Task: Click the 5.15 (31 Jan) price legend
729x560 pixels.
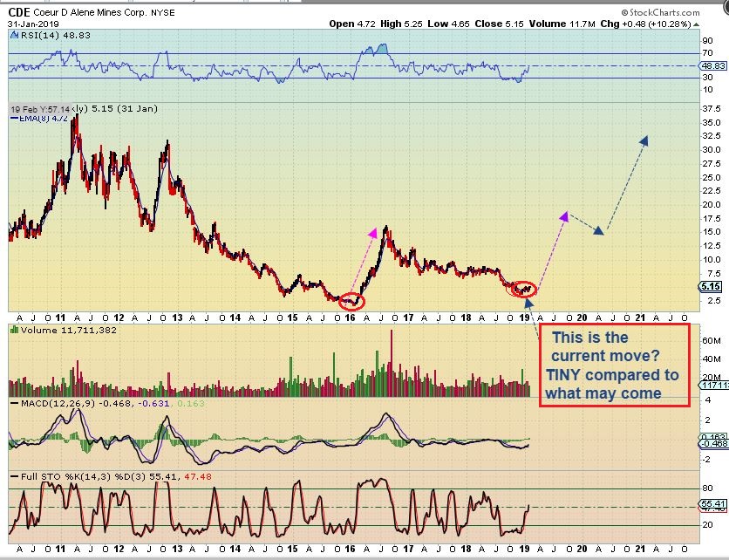Action: [x=125, y=108]
